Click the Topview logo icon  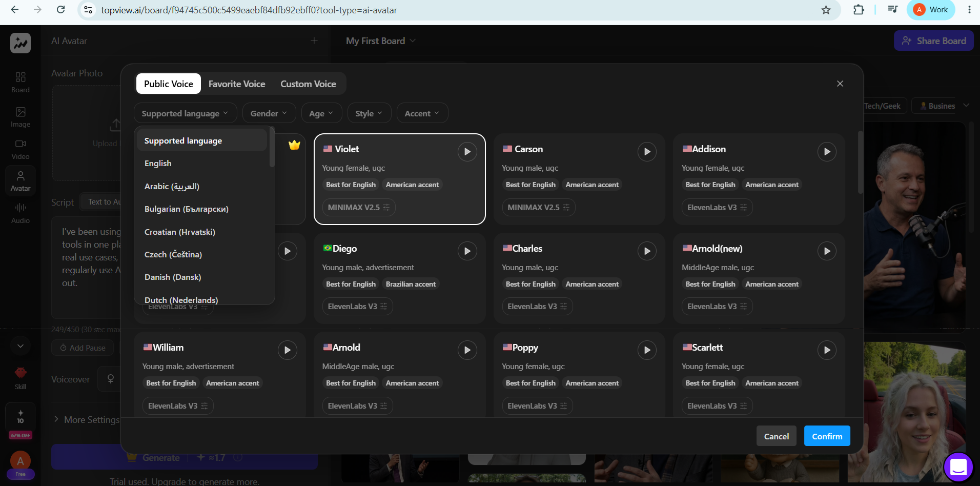tap(21, 43)
